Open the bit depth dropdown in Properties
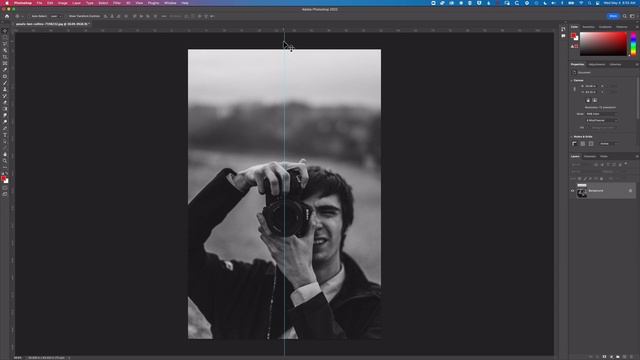 coord(601,120)
